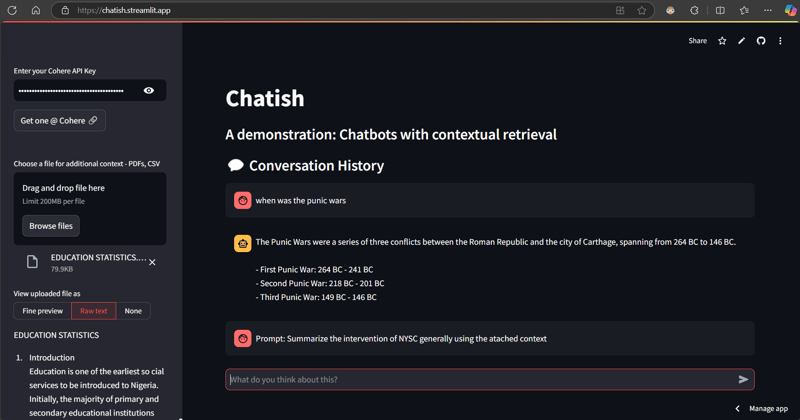Open browser Settings and more menu

click(x=768, y=10)
